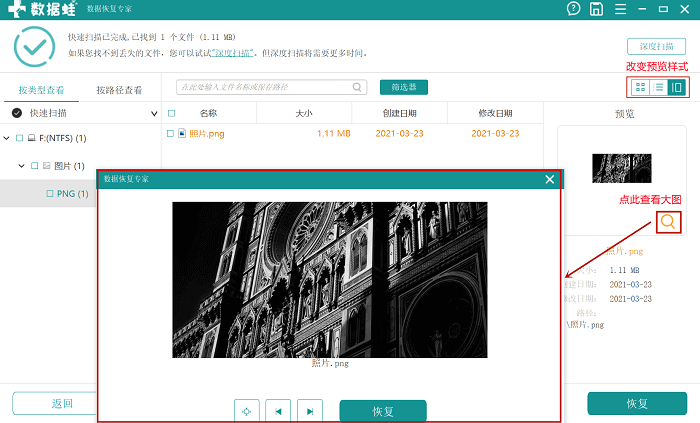Image resolution: width=700 pixels, height=423 pixels.
Task: Close the 数据恢复专家 preview dialog
Action: (550, 179)
